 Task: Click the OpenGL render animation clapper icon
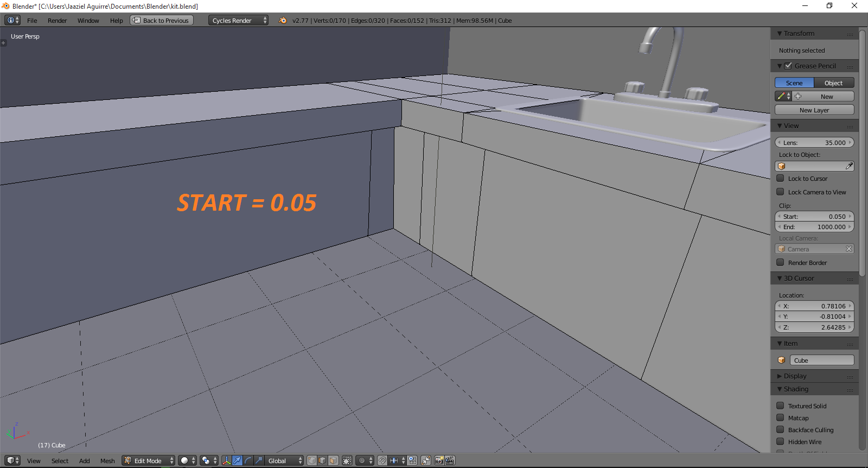(450, 460)
